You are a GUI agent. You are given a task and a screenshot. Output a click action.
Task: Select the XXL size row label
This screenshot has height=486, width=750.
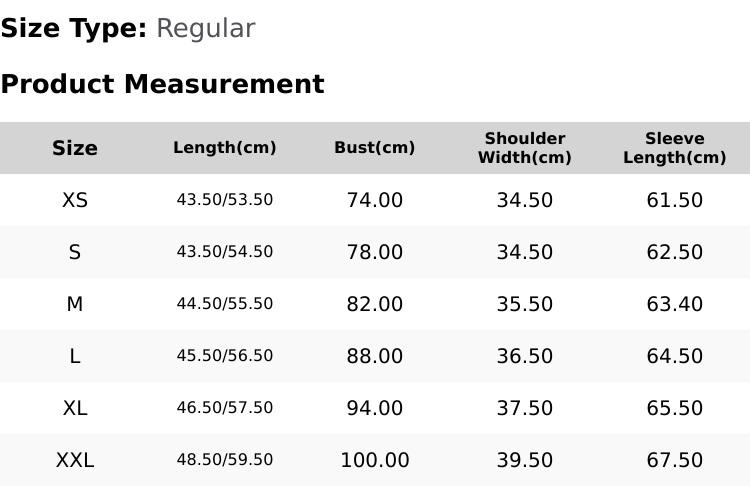pos(75,460)
